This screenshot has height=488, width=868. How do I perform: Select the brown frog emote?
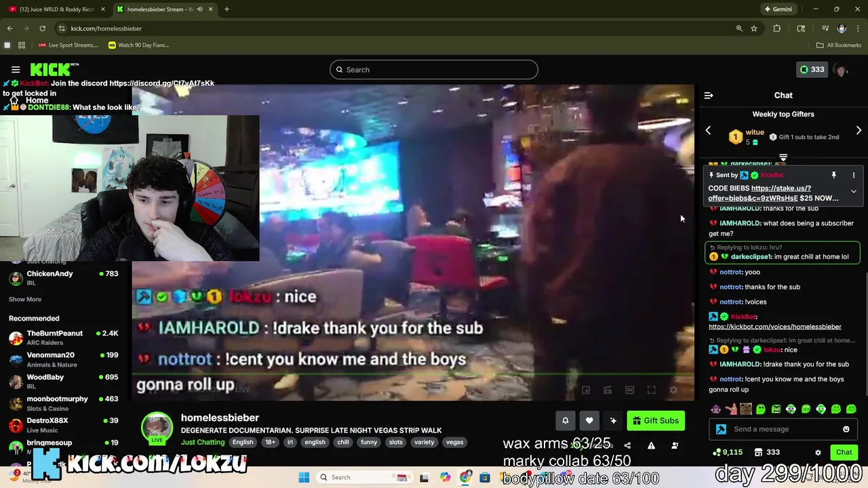coord(746,409)
